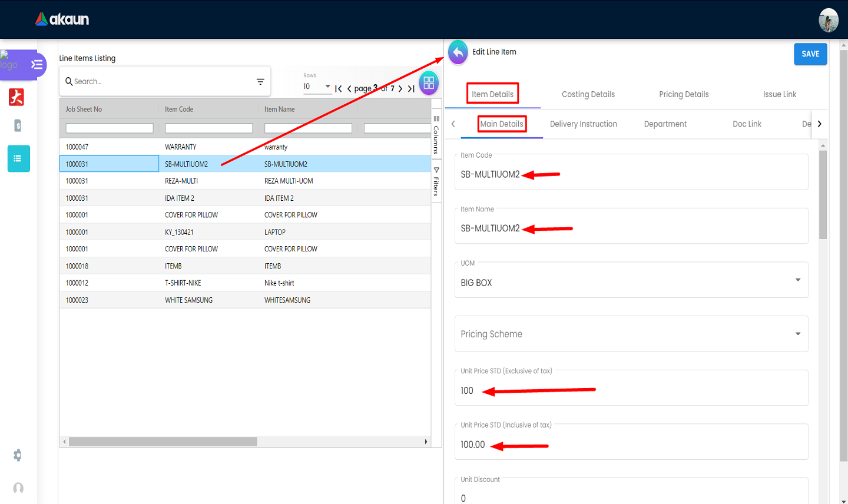Viewport: 848px width, 504px height.
Task: Open settings gear in sidebar
Action: pyautogui.click(x=18, y=455)
